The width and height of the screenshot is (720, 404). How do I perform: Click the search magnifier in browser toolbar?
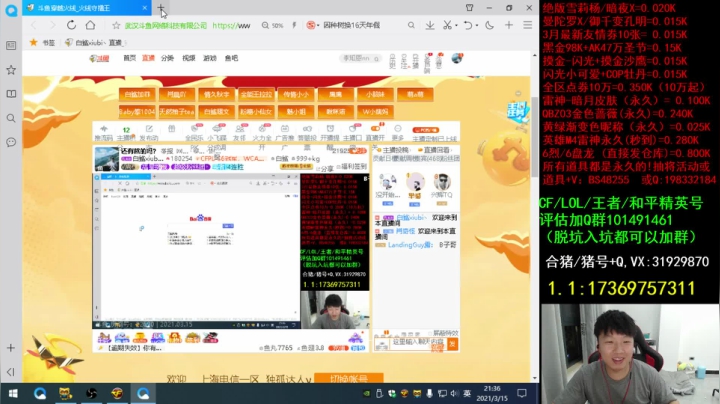point(411,25)
